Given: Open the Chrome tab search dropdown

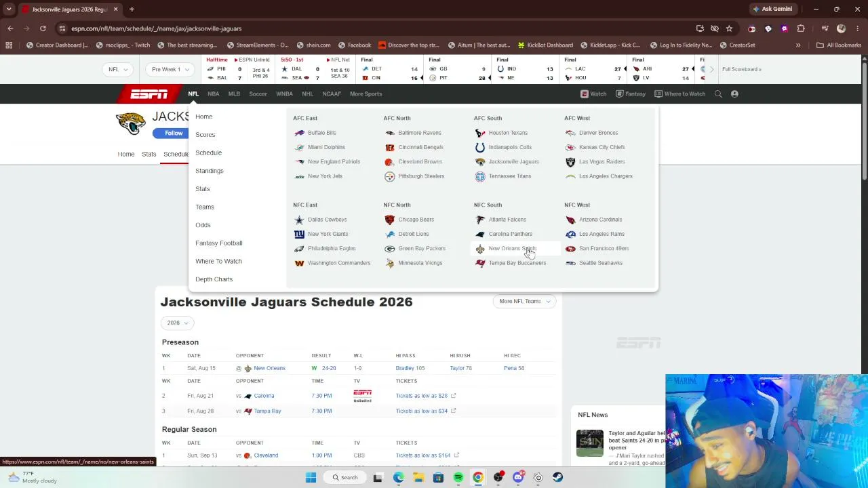Looking at the screenshot, I should tap(9, 9).
